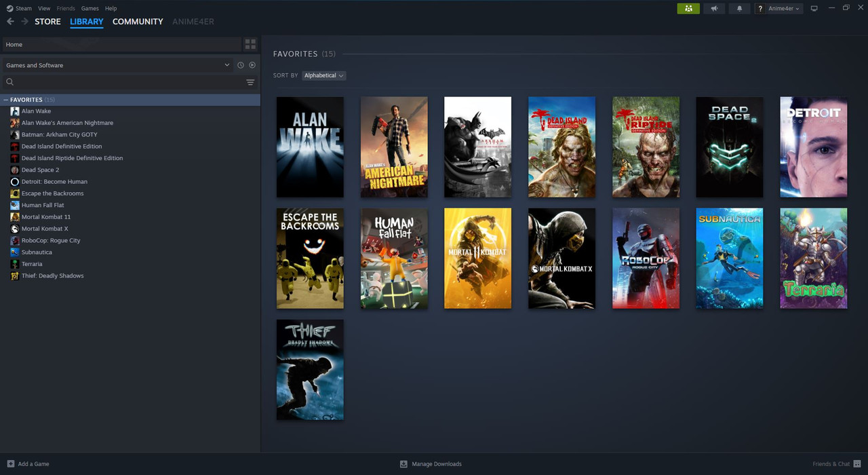The height and width of the screenshot is (475, 868).
Task: Click Mortal Kombat X sidebar icon
Action: (x=15, y=229)
